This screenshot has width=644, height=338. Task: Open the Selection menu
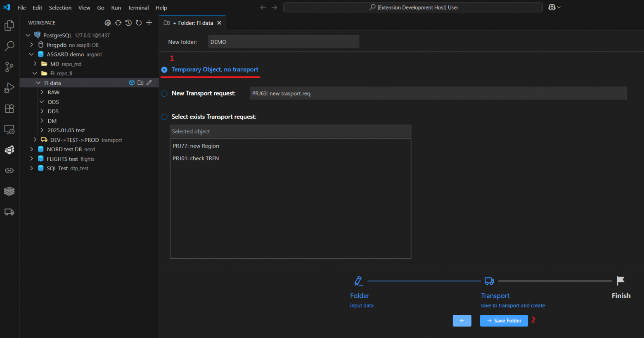pos(60,7)
